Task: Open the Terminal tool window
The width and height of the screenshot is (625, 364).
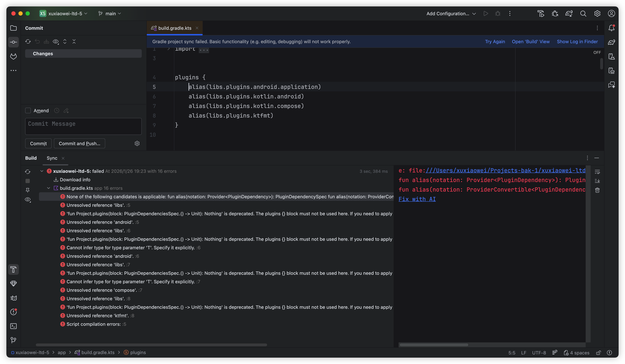Action: [13, 326]
